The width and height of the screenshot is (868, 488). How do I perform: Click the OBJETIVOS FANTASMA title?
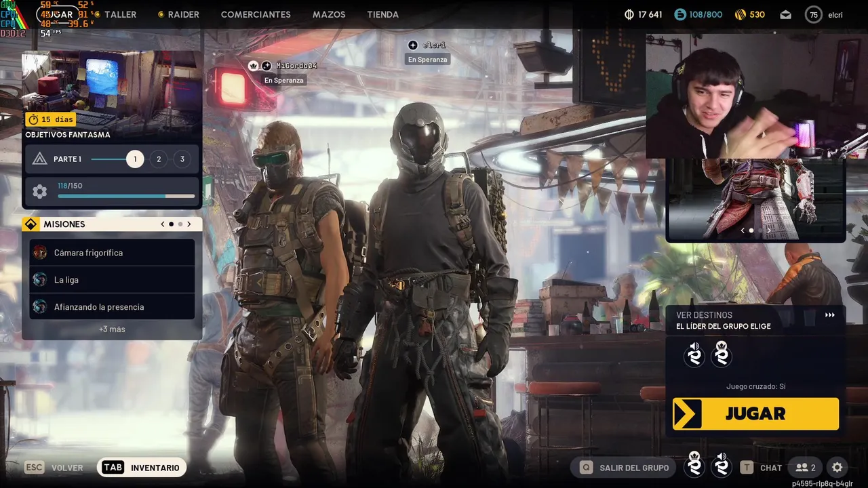(68, 135)
